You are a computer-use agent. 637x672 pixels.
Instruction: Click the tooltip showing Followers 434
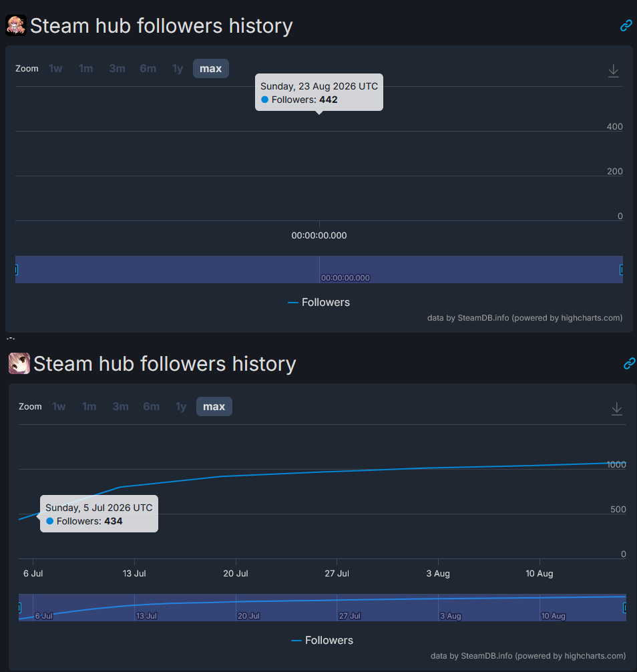click(x=99, y=514)
